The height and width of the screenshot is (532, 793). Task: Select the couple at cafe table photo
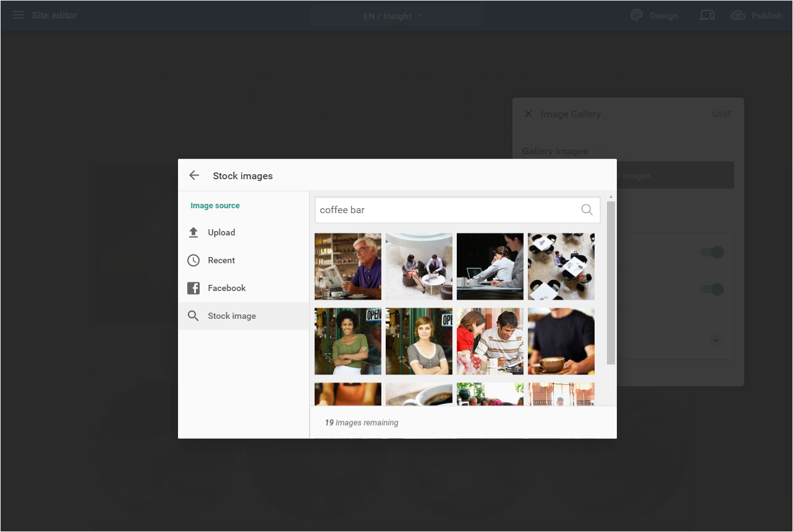pyautogui.click(x=490, y=341)
